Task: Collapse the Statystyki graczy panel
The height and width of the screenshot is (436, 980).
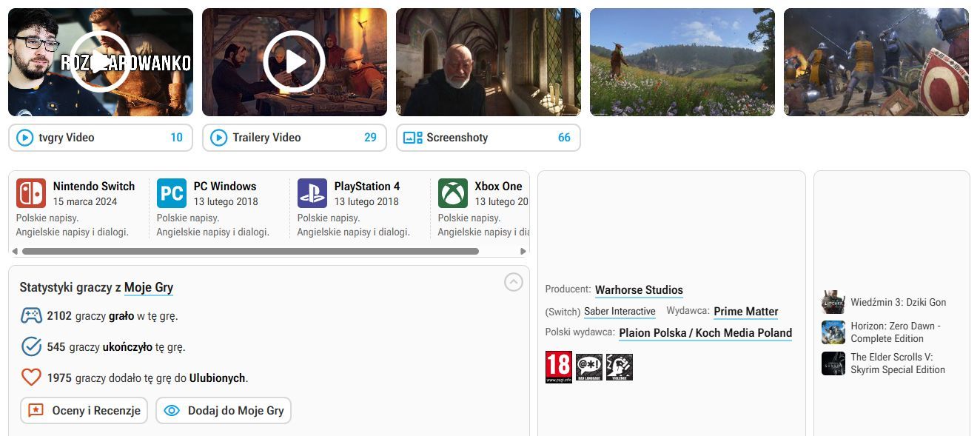Action: (513, 282)
